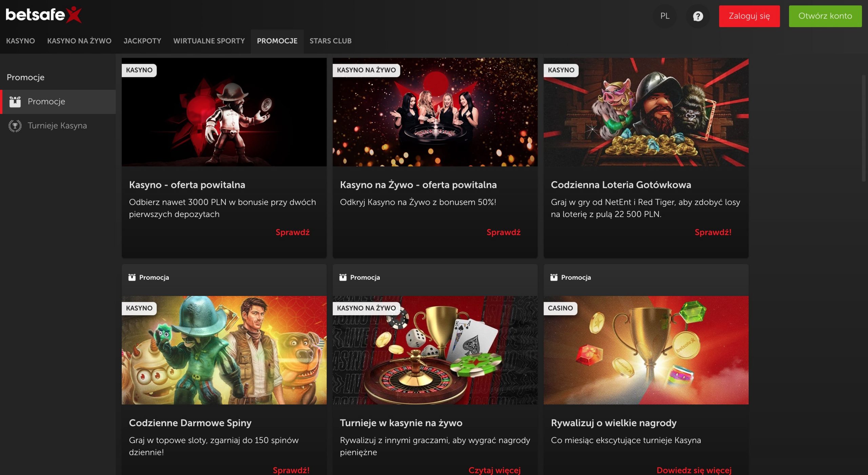The width and height of the screenshot is (868, 475).
Task: Open the PL language selector
Action: (665, 16)
